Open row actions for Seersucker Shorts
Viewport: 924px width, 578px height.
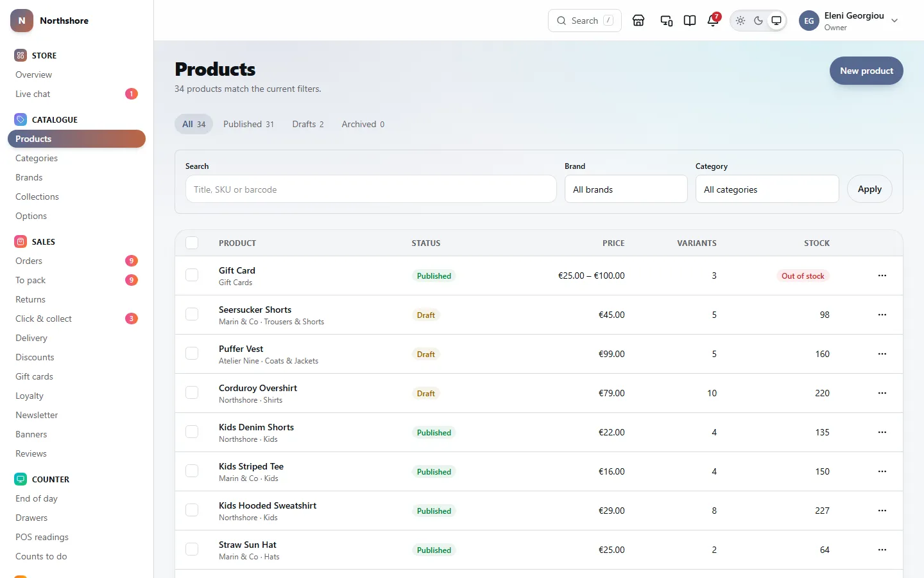click(882, 315)
